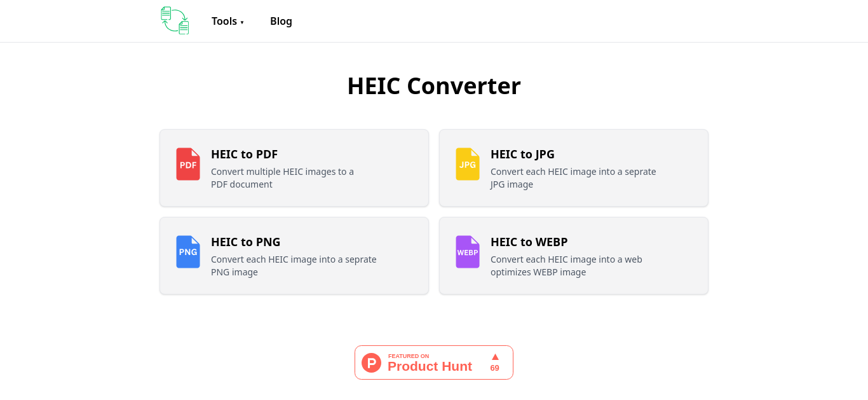Click the yellow JPG file icon
The height and width of the screenshot is (400, 868).
pyautogui.click(x=468, y=164)
